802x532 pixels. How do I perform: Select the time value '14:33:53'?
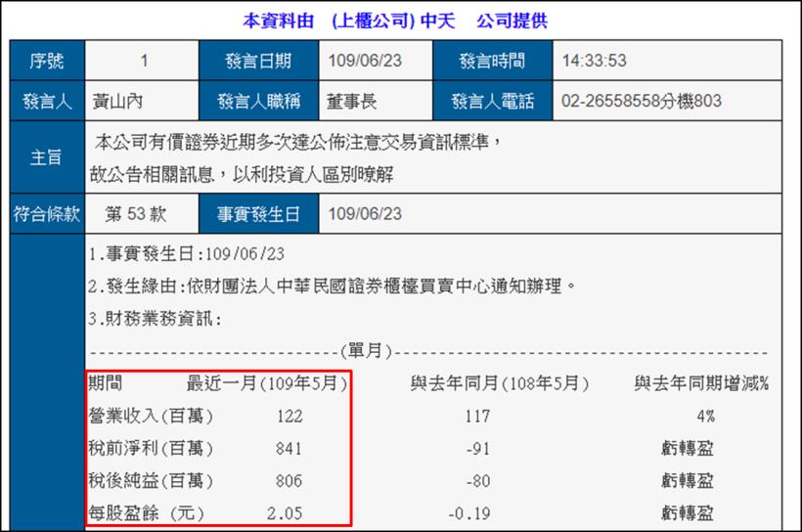(x=595, y=61)
